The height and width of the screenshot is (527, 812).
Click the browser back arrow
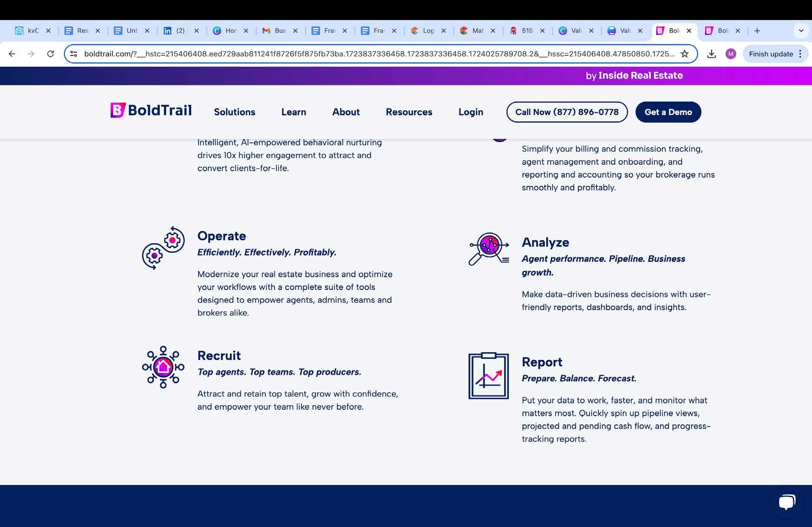pyautogui.click(x=12, y=54)
